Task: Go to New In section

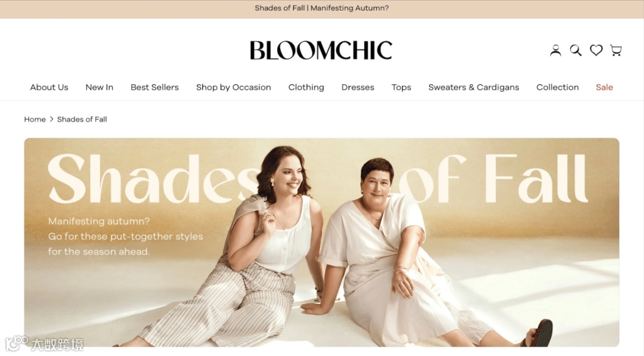Action: coord(100,87)
